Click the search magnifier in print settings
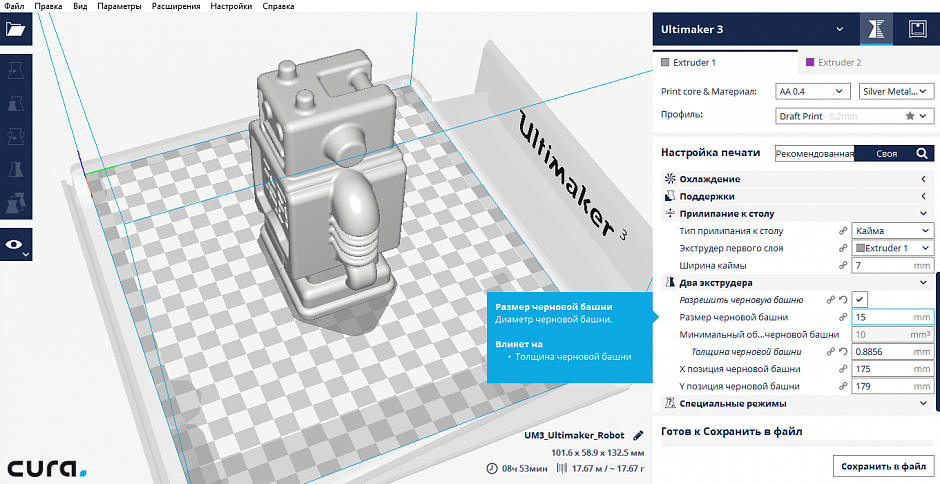The image size is (940, 484). (x=922, y=154)
